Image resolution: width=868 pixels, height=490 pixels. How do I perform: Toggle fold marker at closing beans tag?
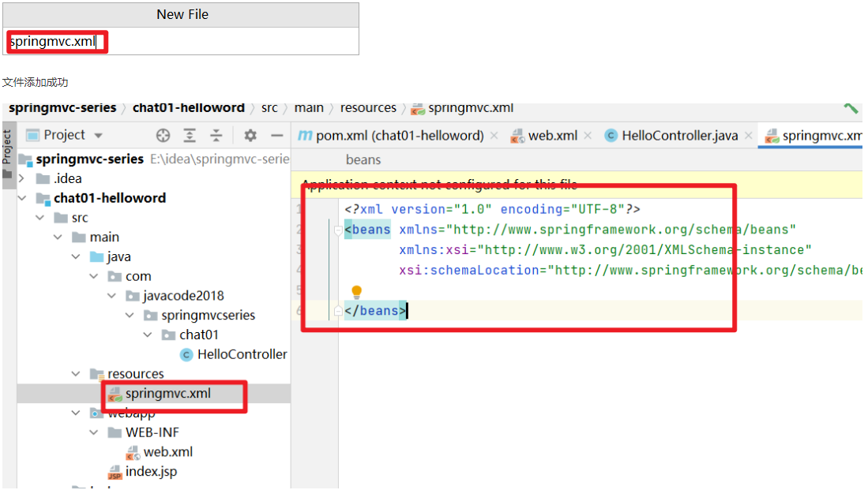[x=338, y=312]
